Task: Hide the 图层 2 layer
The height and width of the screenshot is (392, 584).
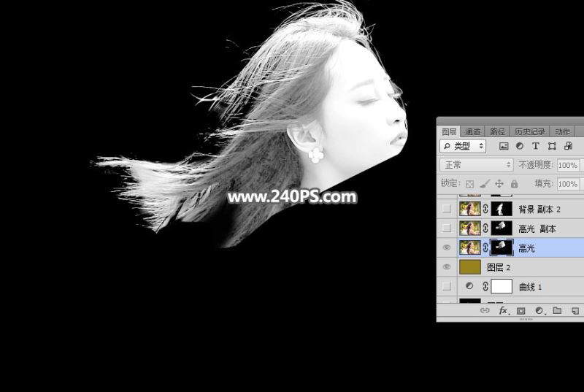Action: point(446,267)
